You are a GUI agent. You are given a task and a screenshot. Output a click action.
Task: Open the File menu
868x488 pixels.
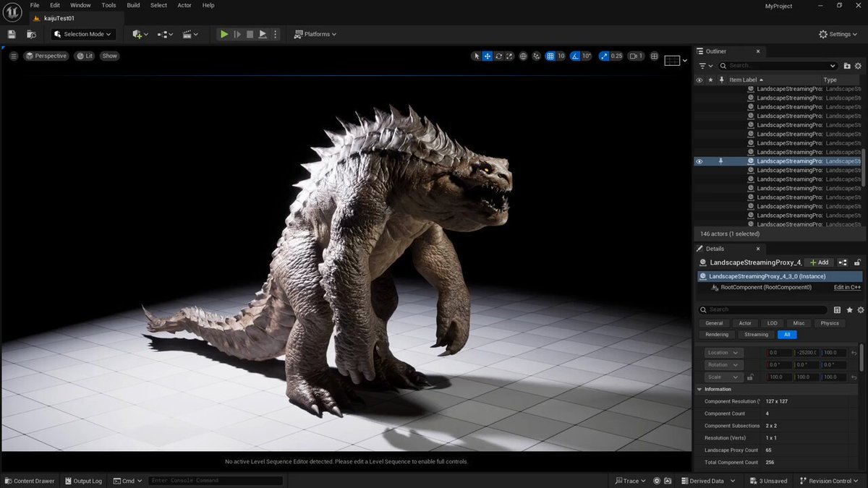[35, 5]
